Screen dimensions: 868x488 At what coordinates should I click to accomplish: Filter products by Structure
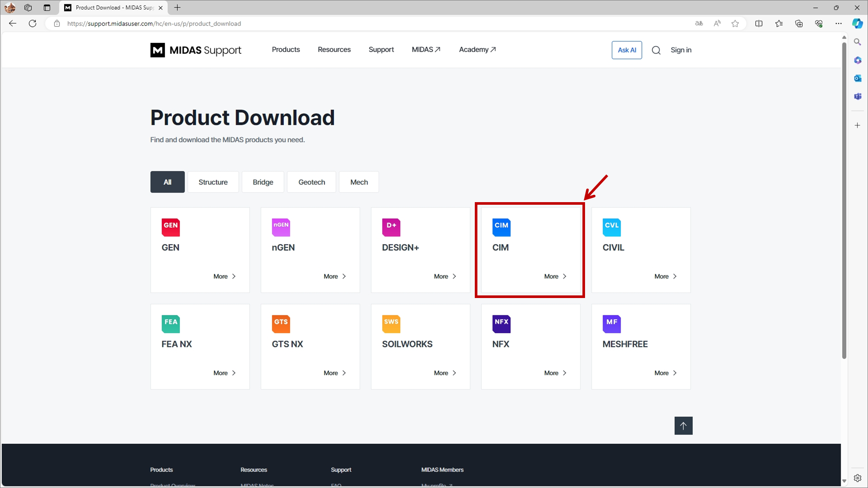point(213,182)
